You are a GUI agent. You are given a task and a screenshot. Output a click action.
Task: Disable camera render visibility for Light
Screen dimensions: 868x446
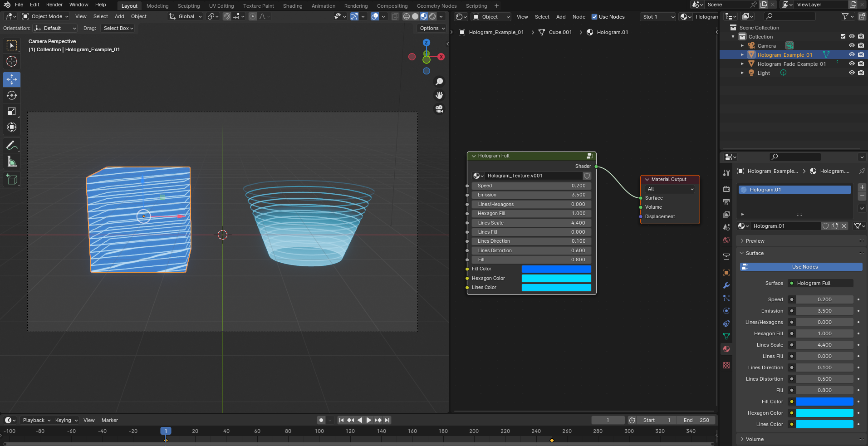pos(861,73)
